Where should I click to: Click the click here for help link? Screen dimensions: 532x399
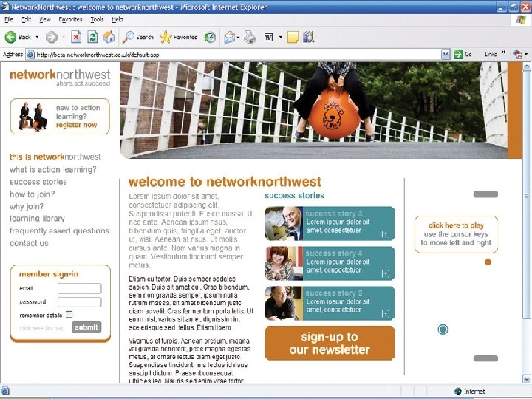click(x=41, y=328)
